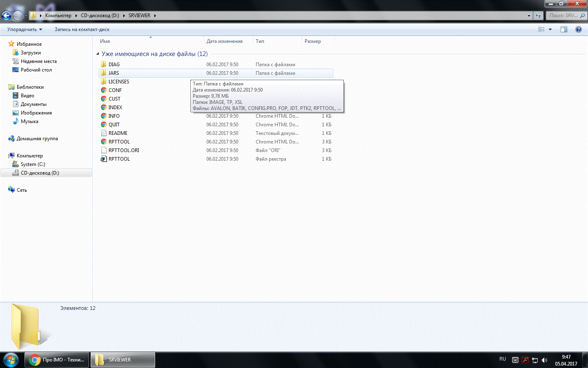Click the QUIT Chrome HTML file icon
This screenshot has height=368, width=588.
[104, 125]
